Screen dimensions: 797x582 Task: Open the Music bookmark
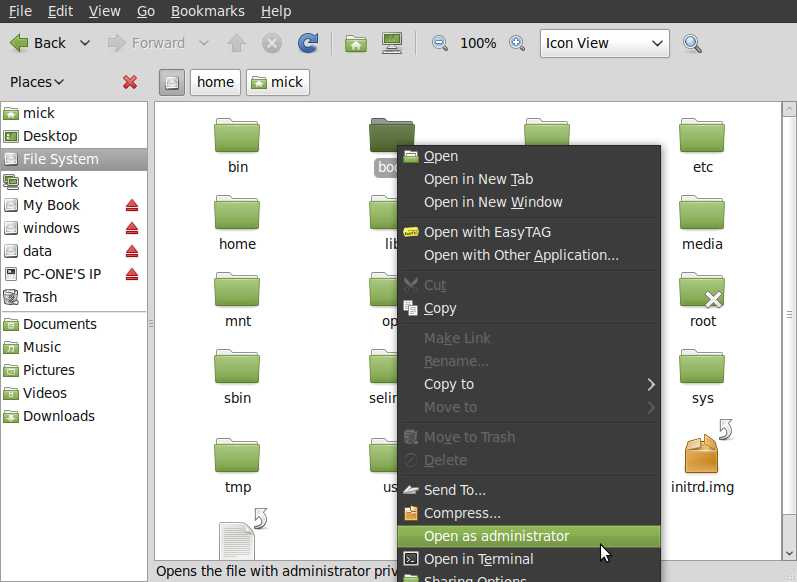click(x=74, y=347)
